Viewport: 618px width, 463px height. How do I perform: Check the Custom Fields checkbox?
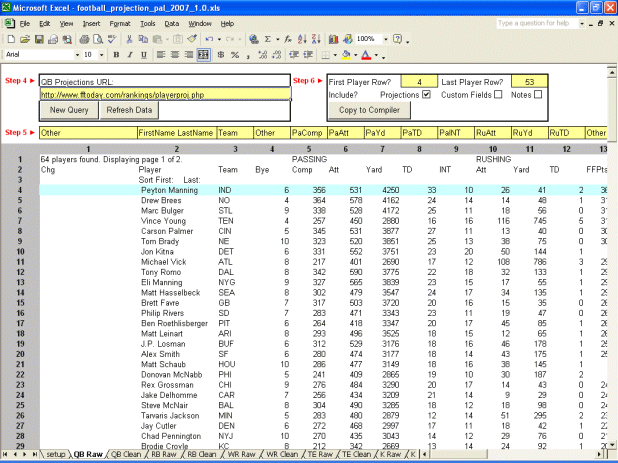(498, 95)
